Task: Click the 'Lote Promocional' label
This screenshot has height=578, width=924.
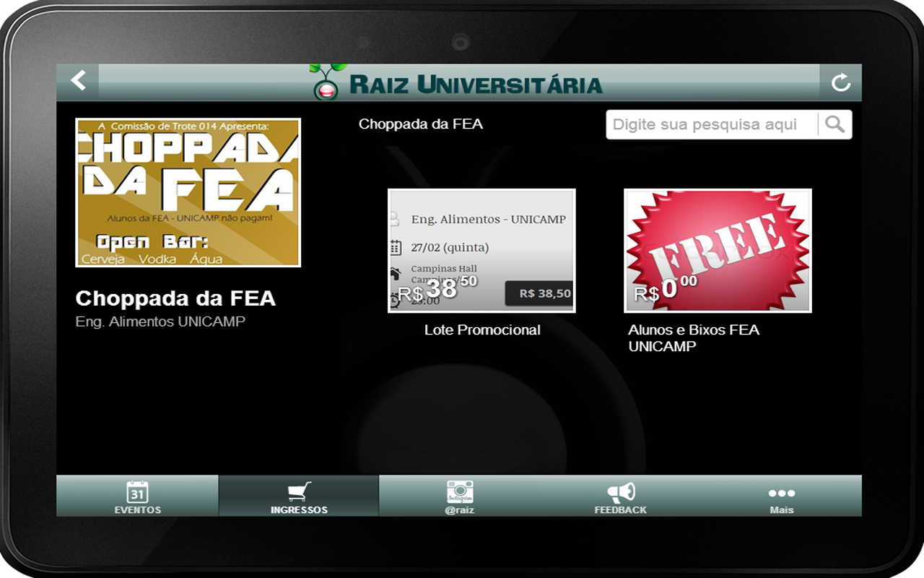Action: [x=482, y=330]
